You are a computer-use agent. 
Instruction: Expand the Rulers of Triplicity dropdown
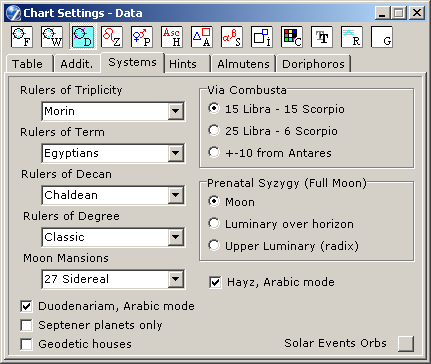pos(176,111)
